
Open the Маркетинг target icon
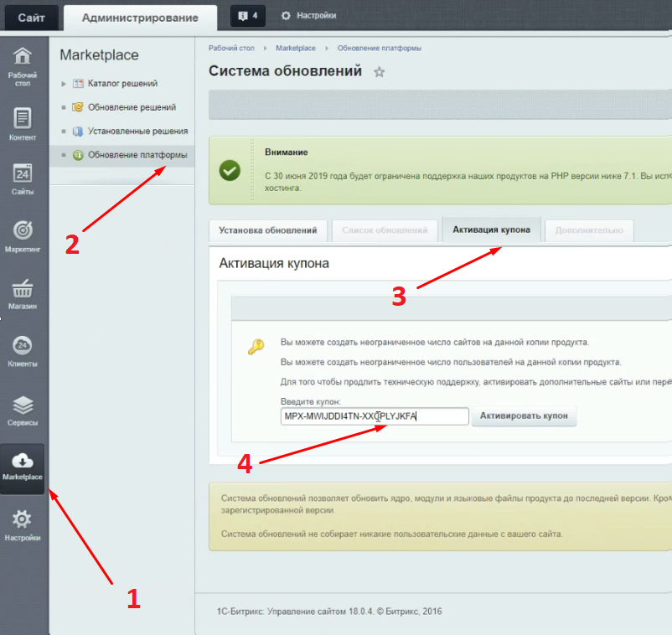pos(23,230)
